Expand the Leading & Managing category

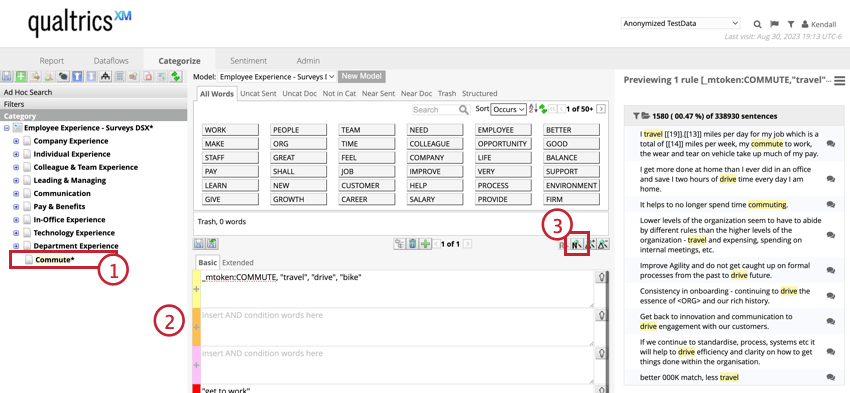pos(16,180)
